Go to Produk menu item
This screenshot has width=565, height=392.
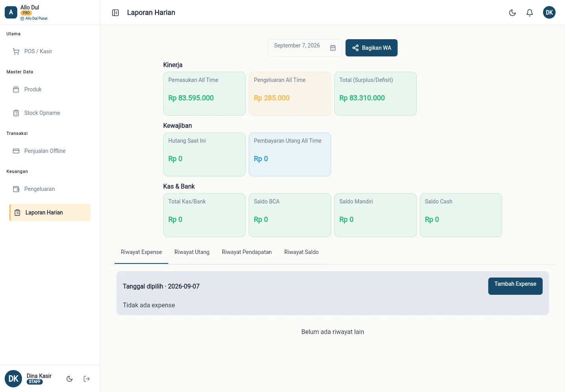(x=50, y=89)
